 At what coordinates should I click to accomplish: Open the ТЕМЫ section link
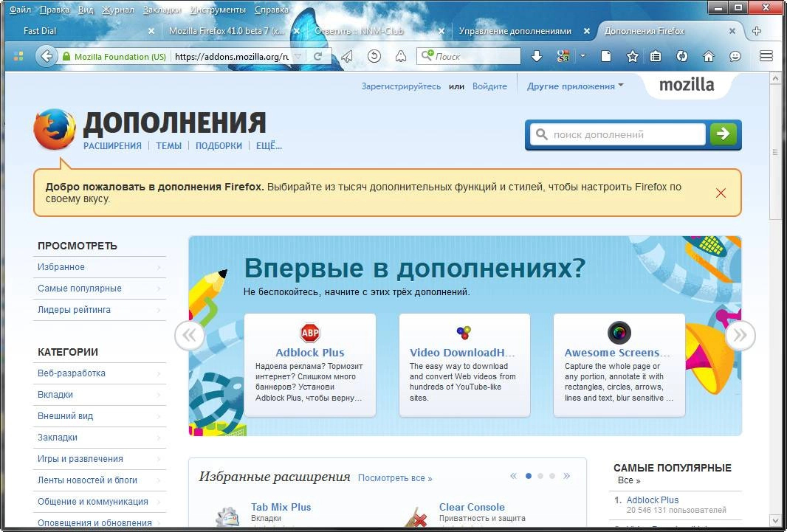pos(168,146)
